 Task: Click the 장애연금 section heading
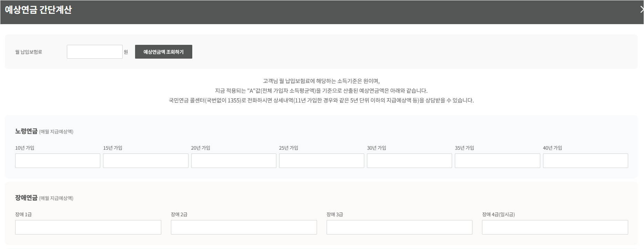pyautogui.click(x=26, y=198)
